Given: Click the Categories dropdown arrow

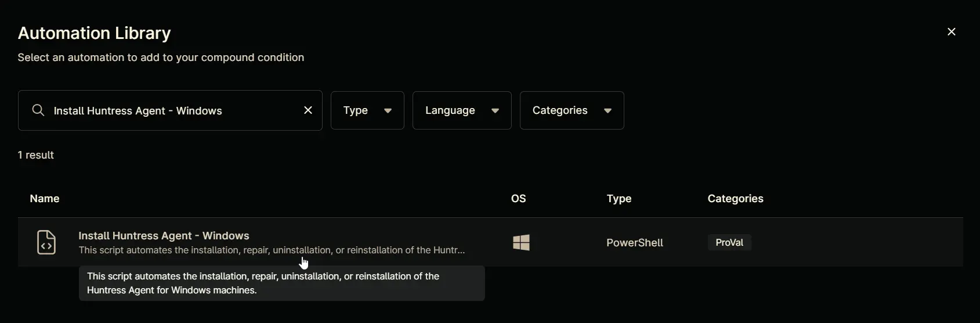Looking at the screenshot, I should coord(607,111).
